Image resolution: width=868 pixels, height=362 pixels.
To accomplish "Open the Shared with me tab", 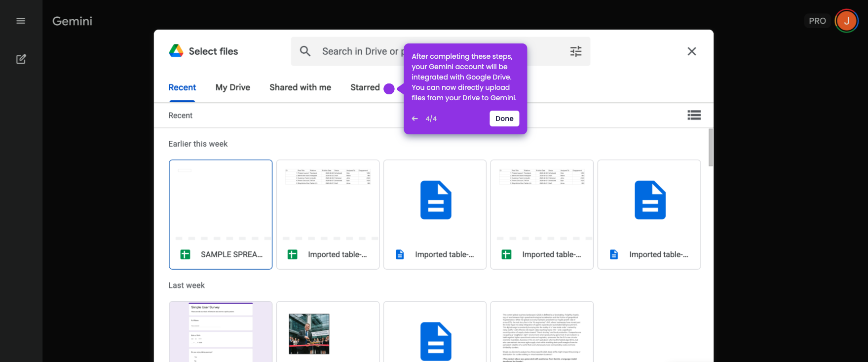I will coord(300,87).
